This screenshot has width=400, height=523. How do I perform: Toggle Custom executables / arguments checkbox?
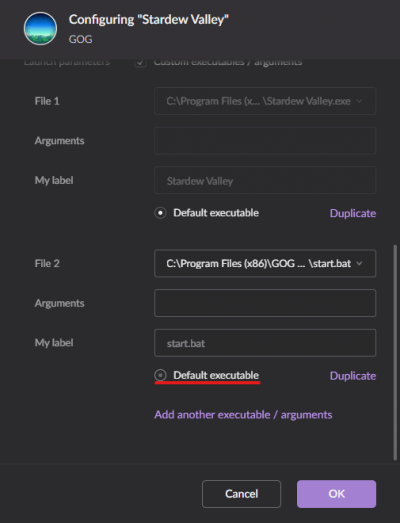tap(140, 62)
